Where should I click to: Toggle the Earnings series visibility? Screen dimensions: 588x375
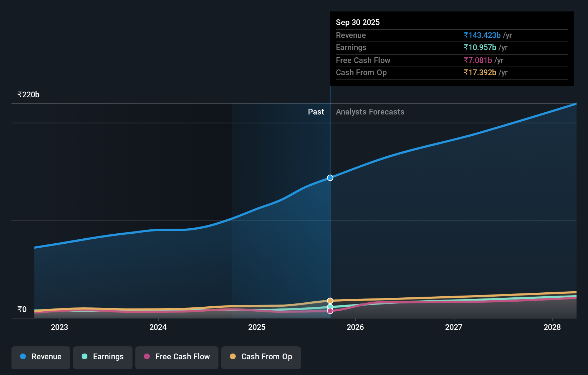(x=102, y=357)
